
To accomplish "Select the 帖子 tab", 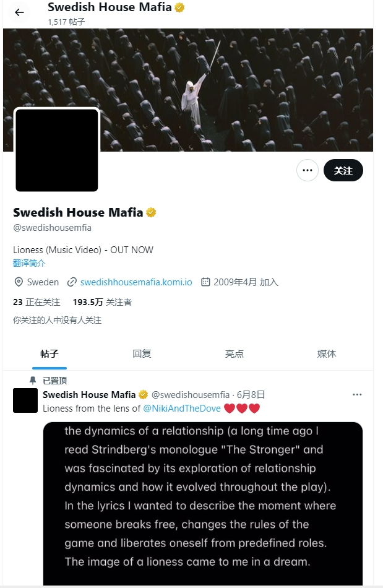I will (x=49, y=353).
